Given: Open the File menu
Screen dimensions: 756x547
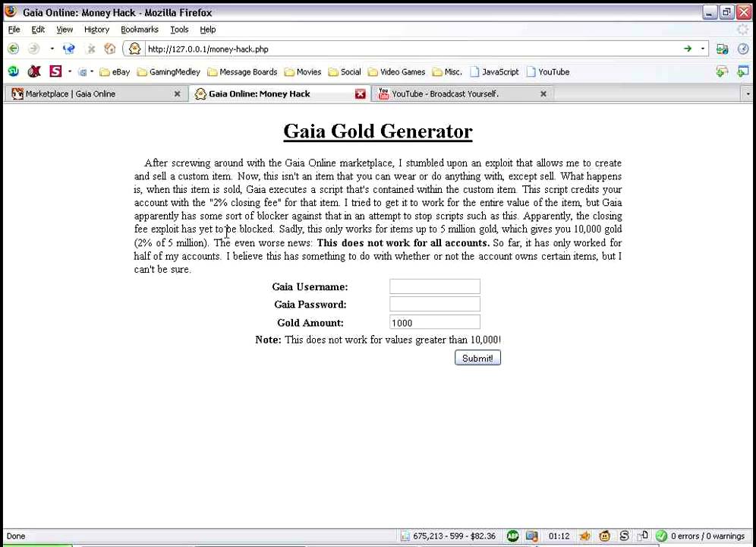Looking at the screenshot, I should pyautogui.click(x=14, y=30).
